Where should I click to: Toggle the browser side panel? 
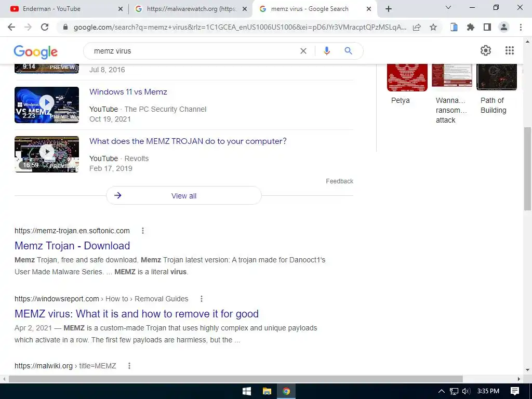[x=487, y=27]
